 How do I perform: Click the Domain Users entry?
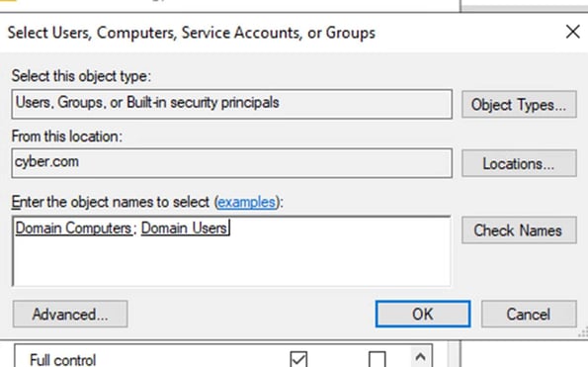coord(184,229)
